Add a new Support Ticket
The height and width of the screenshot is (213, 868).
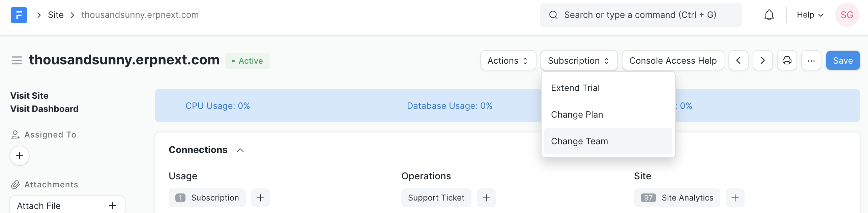(486, 198)
